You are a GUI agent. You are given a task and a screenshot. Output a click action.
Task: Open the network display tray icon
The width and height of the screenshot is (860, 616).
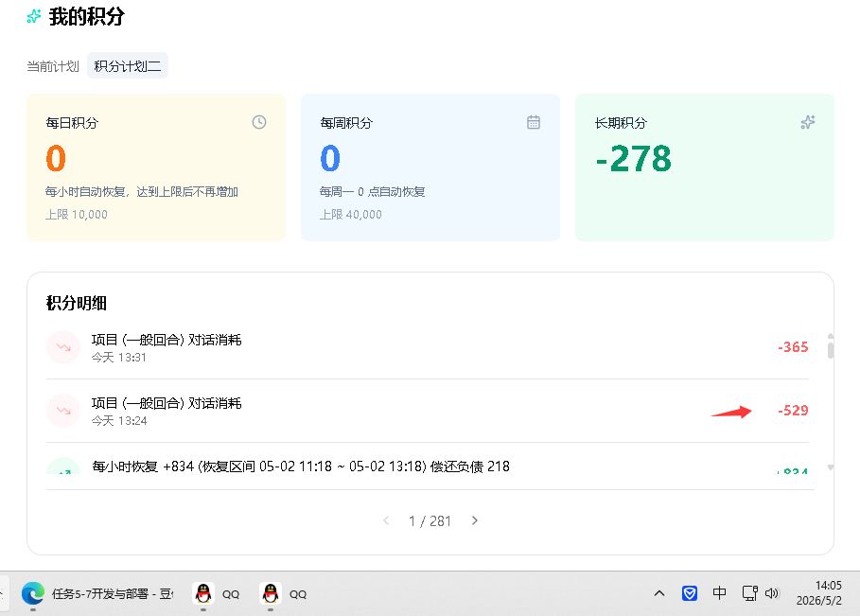point(749,593)
